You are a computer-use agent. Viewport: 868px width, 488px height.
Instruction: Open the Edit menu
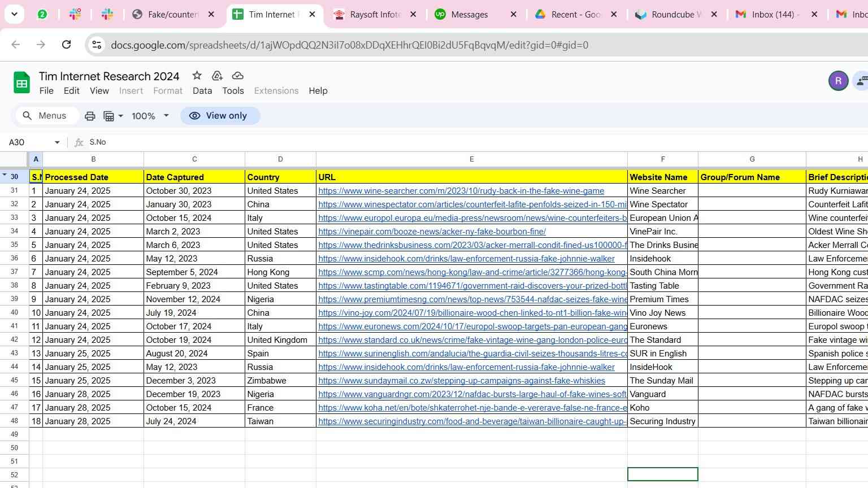coord(71,91)
